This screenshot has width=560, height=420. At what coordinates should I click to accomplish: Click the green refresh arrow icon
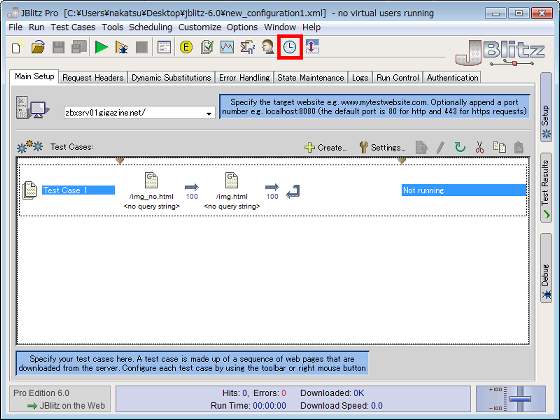[460, 147]
